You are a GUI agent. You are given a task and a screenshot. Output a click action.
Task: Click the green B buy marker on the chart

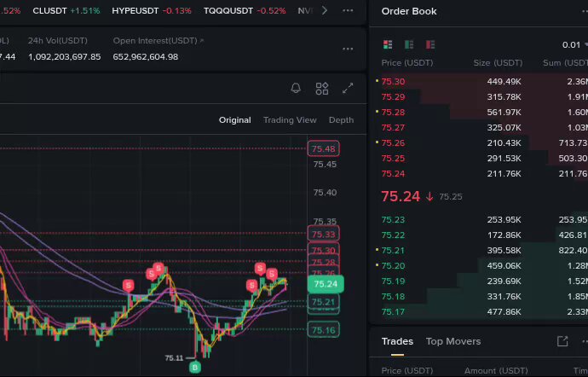tap(194, 367)
